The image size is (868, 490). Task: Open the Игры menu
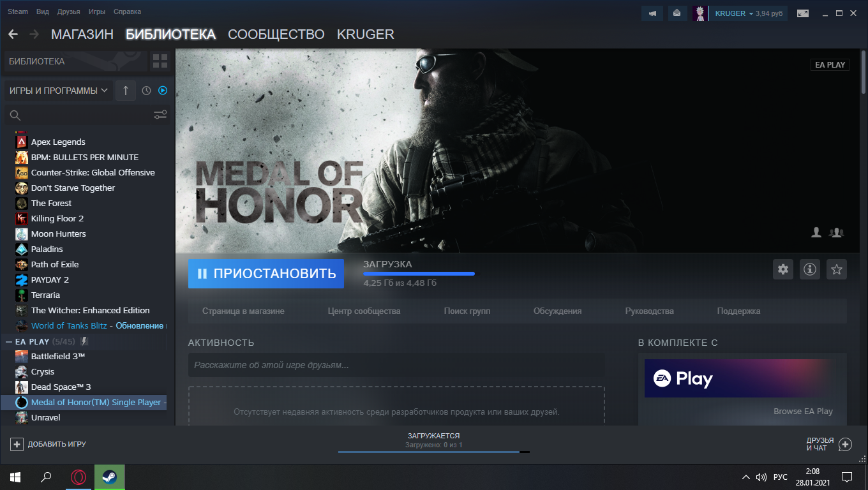tap(97, 12)
